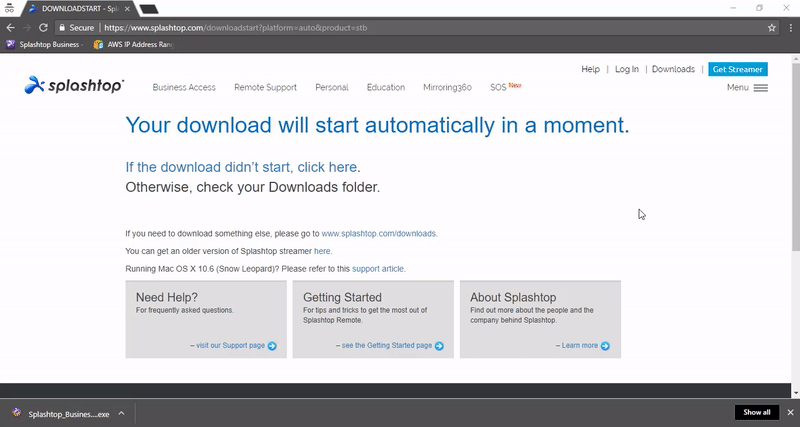Viewport: 800px width, 427px height.
Task: Select Remote Support in navigation
Action: pyautogui.click(x=265, y=88)
